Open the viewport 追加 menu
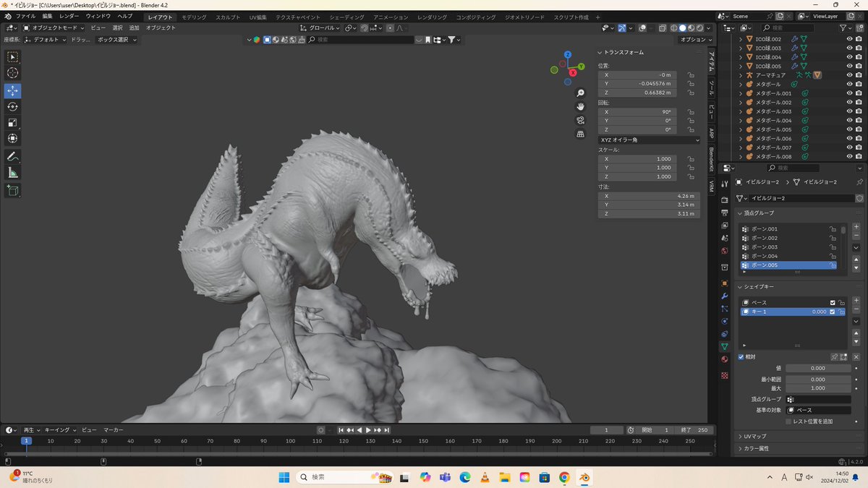Screen dimensions: 868x488 [134, 27]
